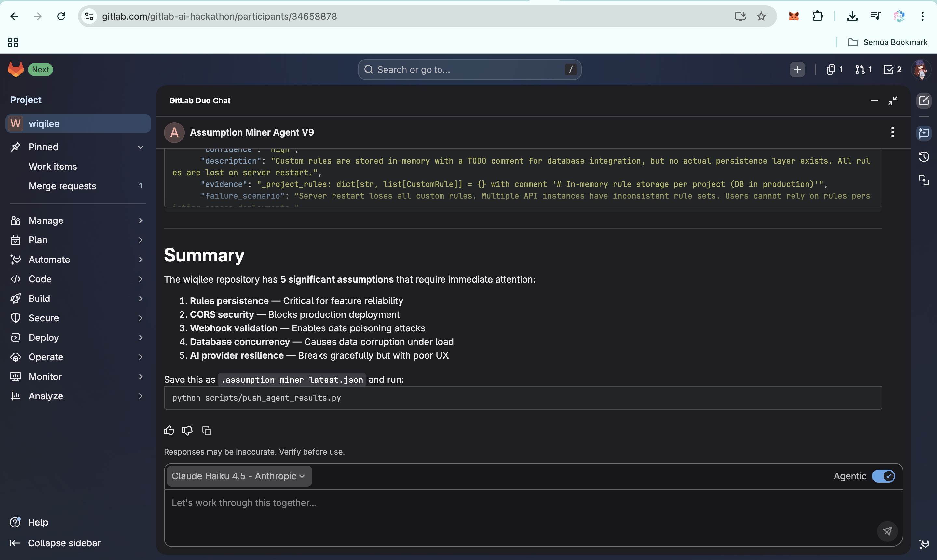Copy the response with the copy icon
Screen dimensions: 937x560
pyautogui.click(x=207, y=430)
